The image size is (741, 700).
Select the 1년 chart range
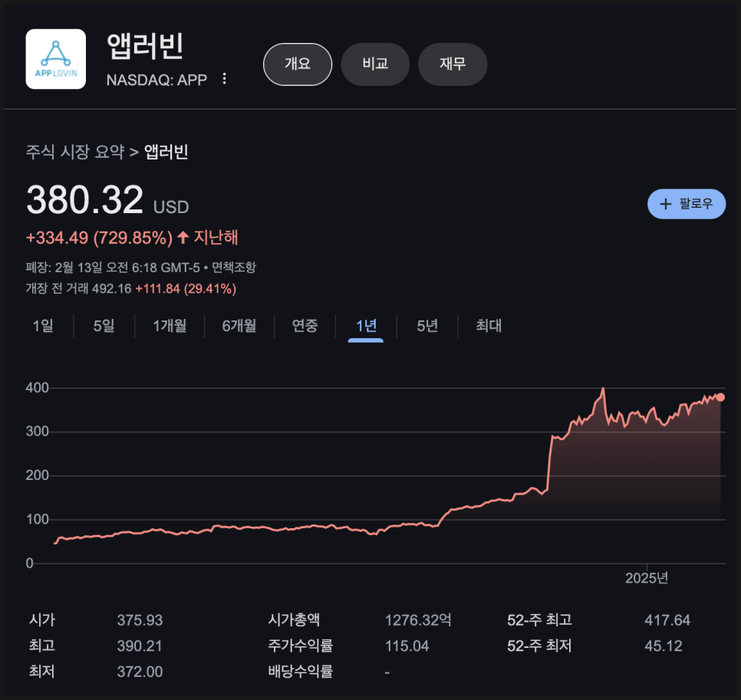click(x=366, y=325)
